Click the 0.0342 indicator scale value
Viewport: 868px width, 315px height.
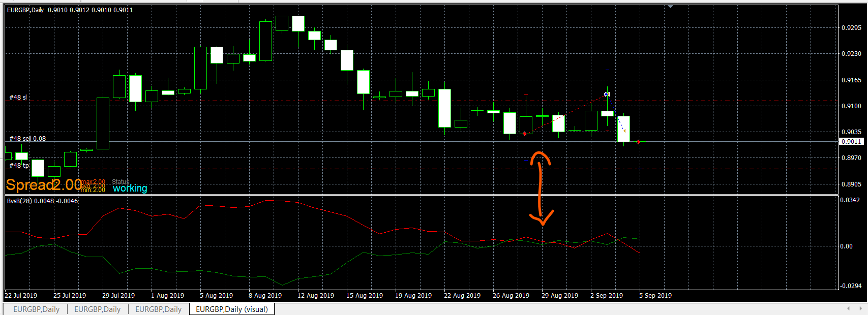pyautogui.click(x=850, y=200)
